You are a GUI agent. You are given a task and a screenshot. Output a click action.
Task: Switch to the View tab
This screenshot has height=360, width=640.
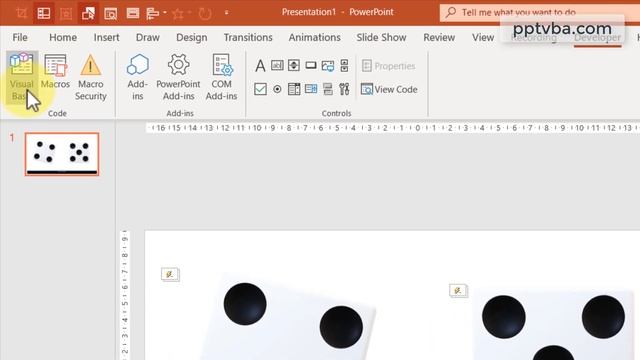click(x=483, y=38)
